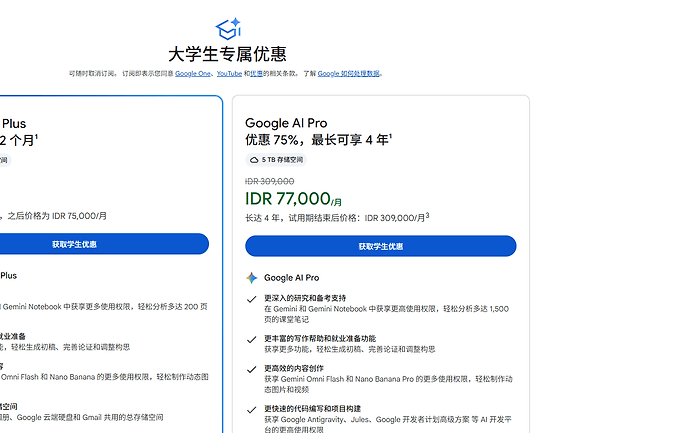Click the checkmark next to 更高效的内容创作
690x433 pixels.
[x=251, y=369]
